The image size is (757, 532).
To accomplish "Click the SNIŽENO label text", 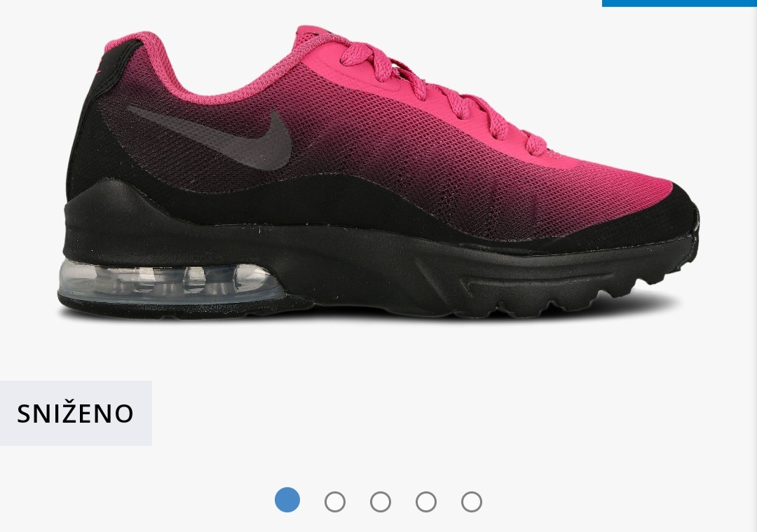I will coord(75,414).
